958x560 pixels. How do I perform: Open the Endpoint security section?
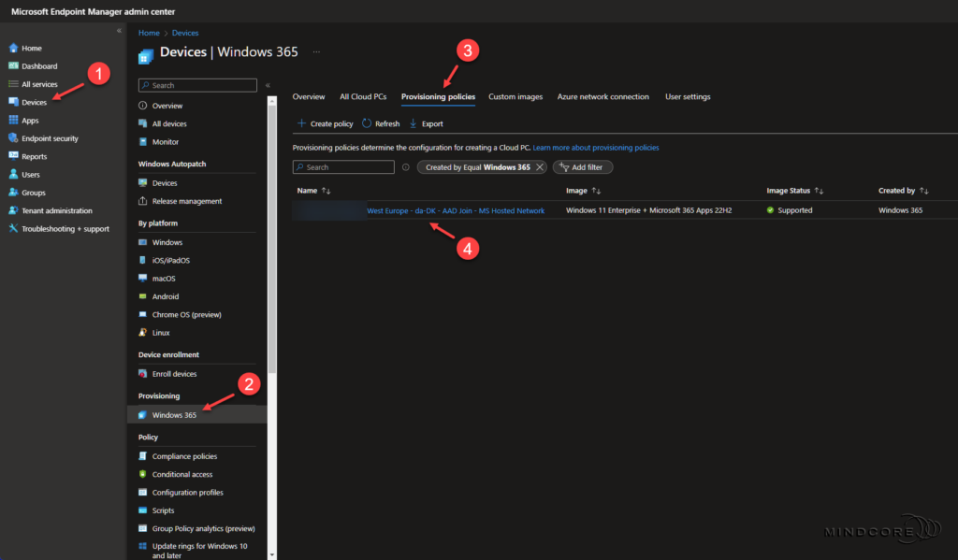[49, 137]
